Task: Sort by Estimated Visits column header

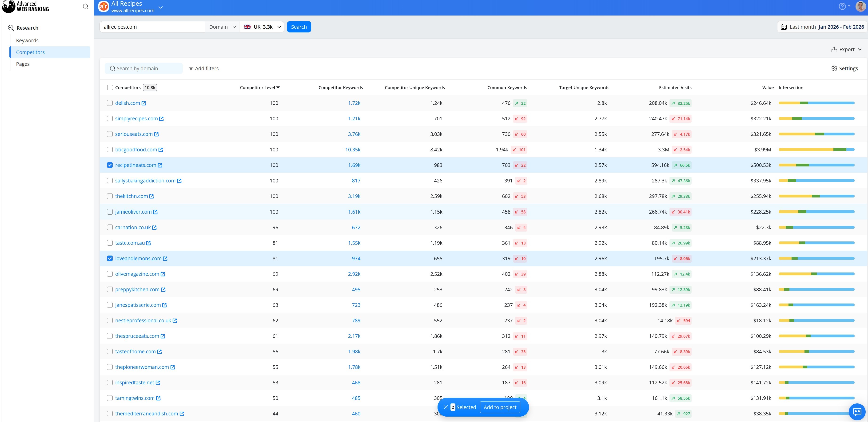Action: 675,87
